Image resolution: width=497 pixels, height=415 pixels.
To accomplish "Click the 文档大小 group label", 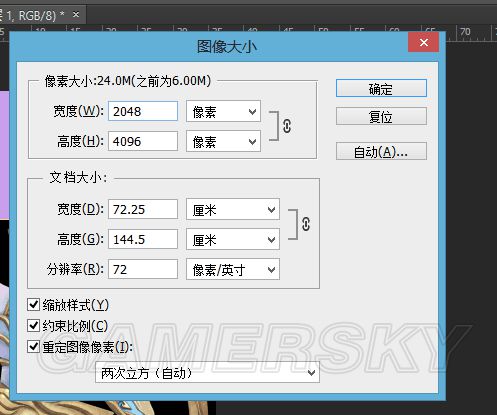I will [78, 177].
